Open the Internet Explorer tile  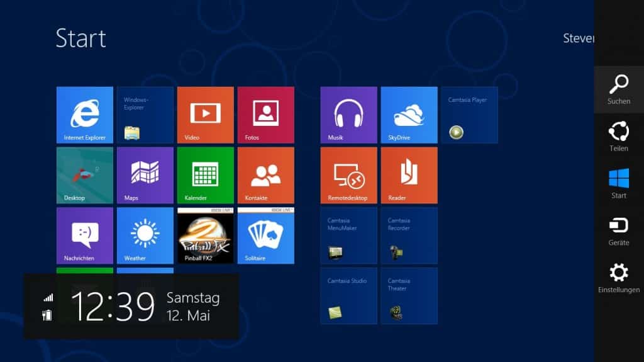85,115
